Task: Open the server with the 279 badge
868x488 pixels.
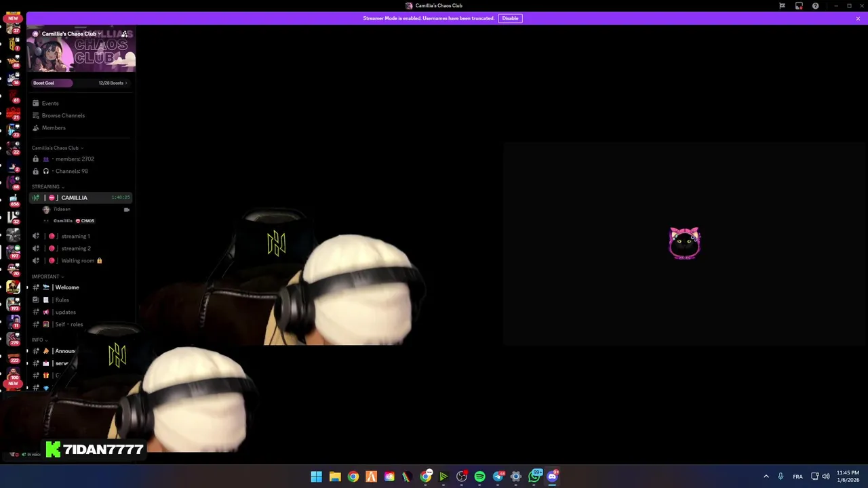Action: click(x=13, y=338)
